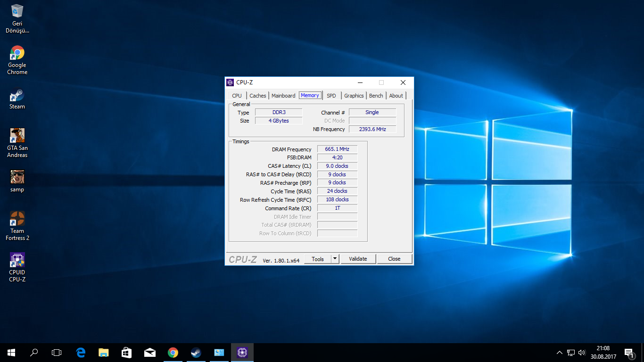The width and height of the screenshot is (644, 362).
Task: Select the Team Fortress 2 desktop icon
Action: point(17,226)
